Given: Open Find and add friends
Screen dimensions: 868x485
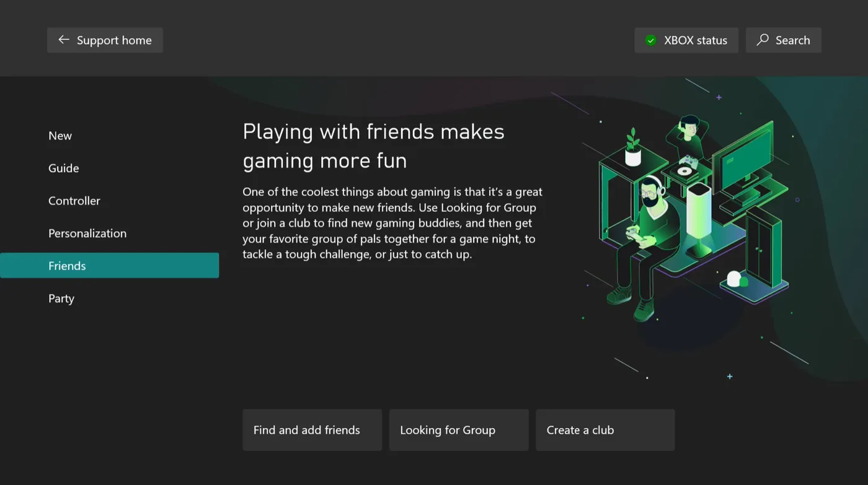Looking at the screenshot, I should pos(312,430).
